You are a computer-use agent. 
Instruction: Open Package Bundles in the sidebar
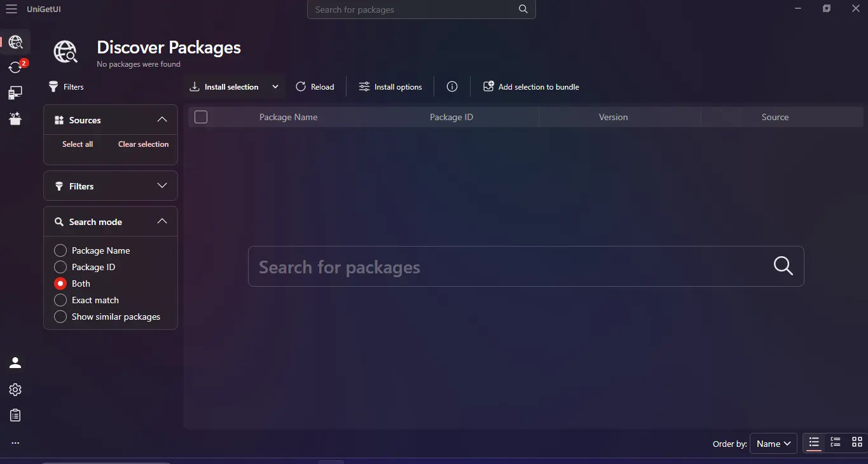click(15, 118)
